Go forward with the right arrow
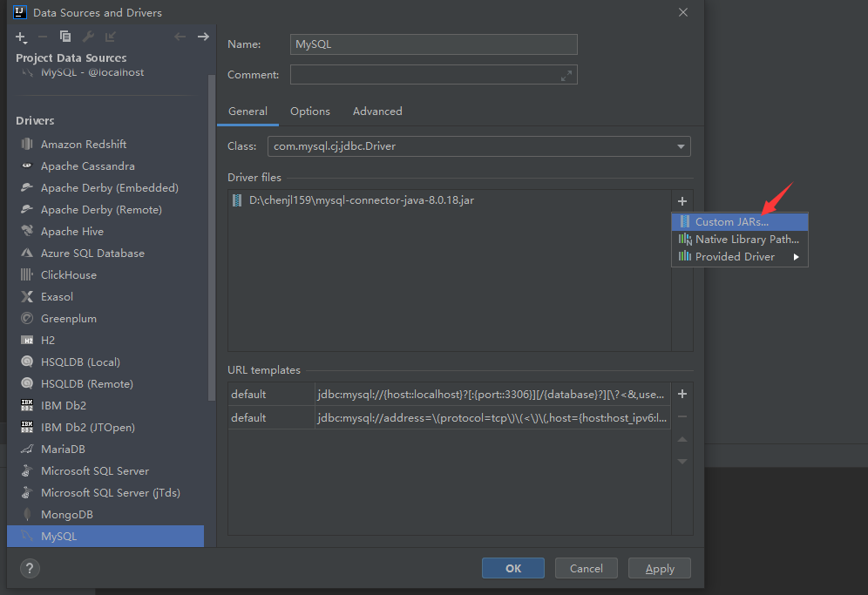The image size is (868, 595). pyautogui.click(x=203, y=37)
